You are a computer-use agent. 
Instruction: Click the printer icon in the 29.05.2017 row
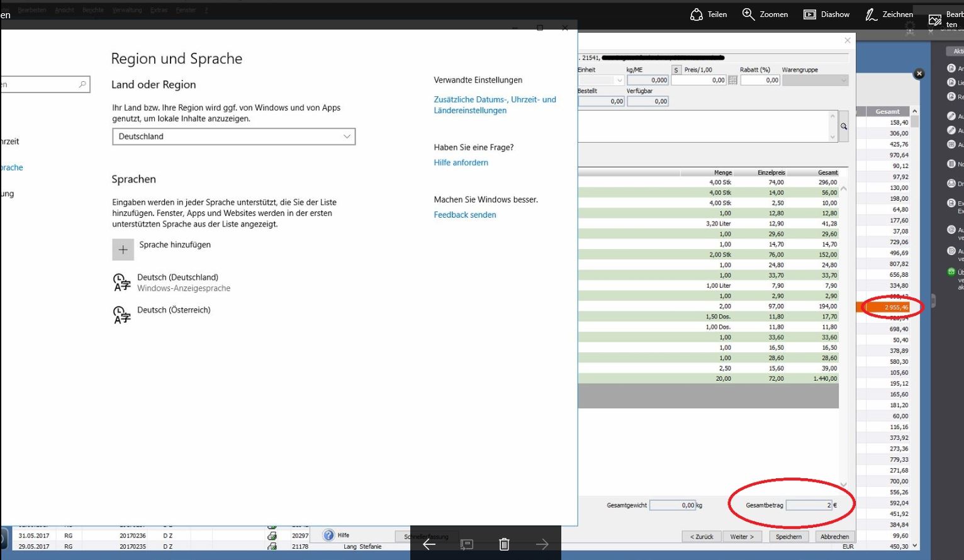[272, 547]
